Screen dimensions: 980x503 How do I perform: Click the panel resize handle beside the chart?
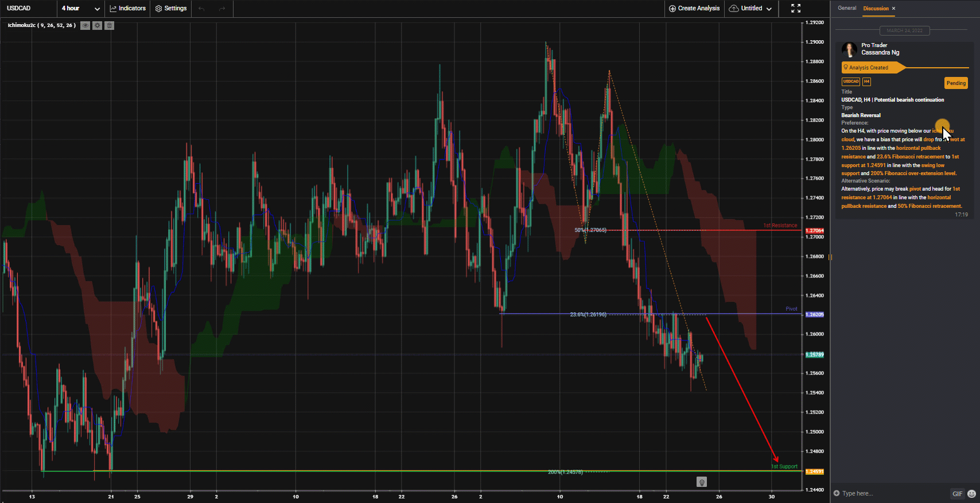point(830,257)
